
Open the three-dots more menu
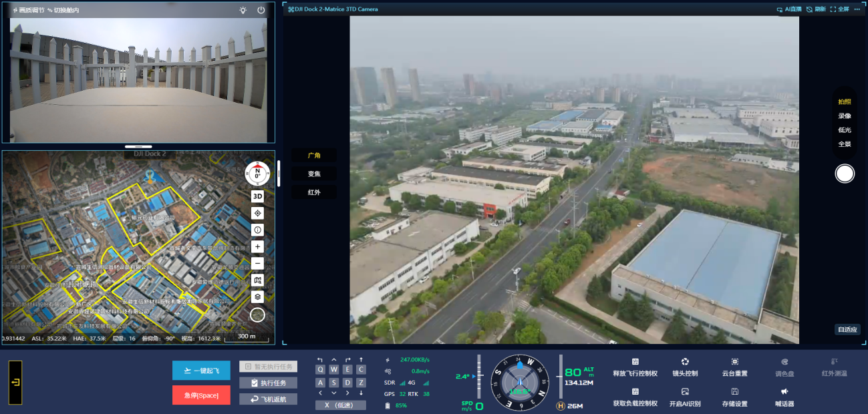(x=857, y=9)
